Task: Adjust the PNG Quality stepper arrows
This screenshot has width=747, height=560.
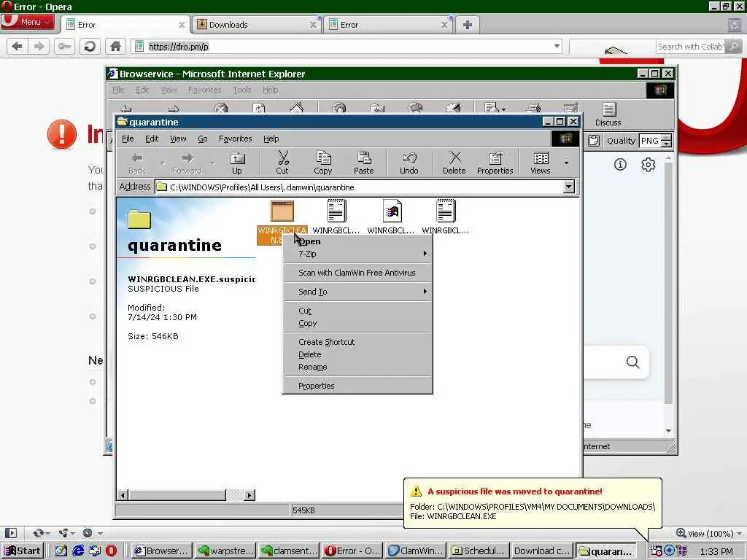Action: click(667, 141)
